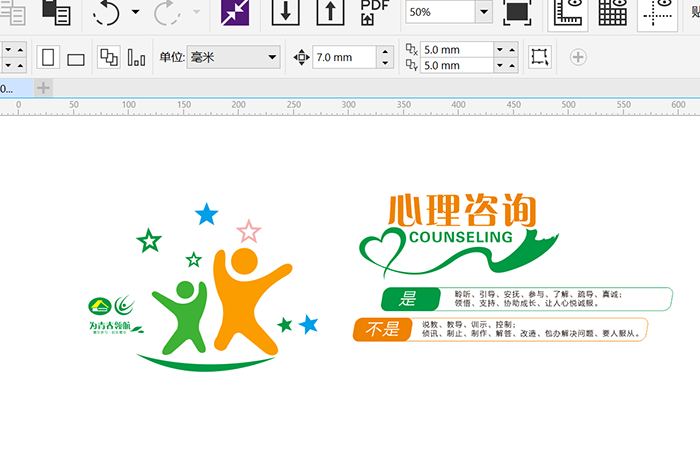Screen dimensions: 700x452
Task: Select the COUNSELING green text
Action: (461, 237)
